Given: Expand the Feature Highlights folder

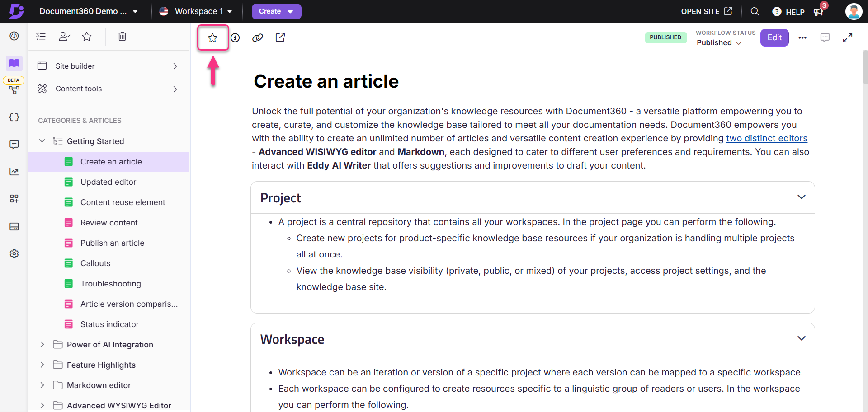Looking at the screenshot, I should point(42,365).
